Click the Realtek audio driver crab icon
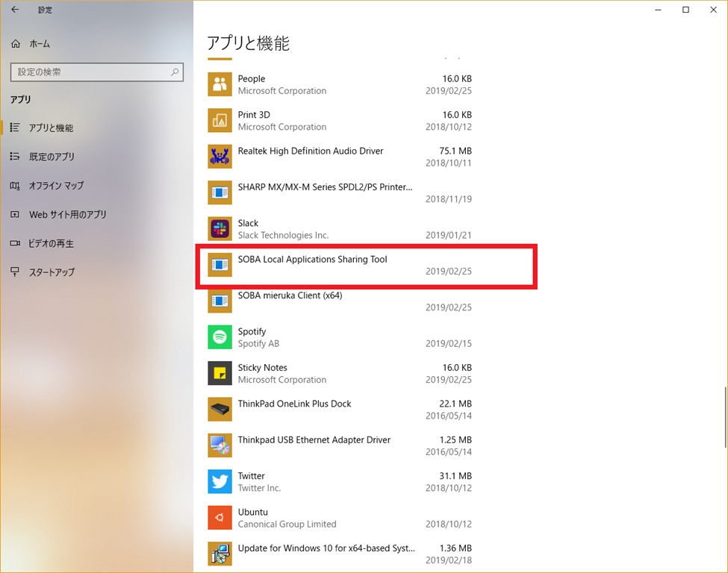 pos(220,157)
